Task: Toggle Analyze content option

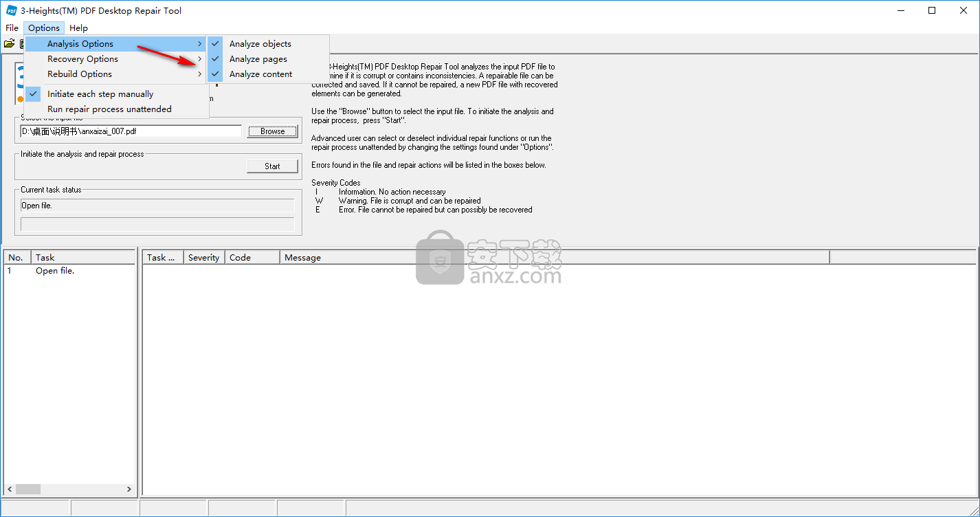Action: coord(268,74)
